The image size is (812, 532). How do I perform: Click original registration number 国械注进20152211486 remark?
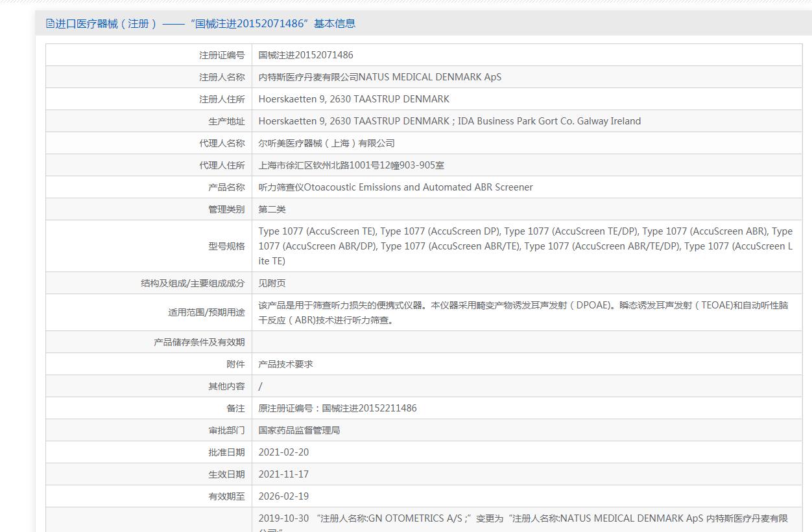(x=337, y=408)
